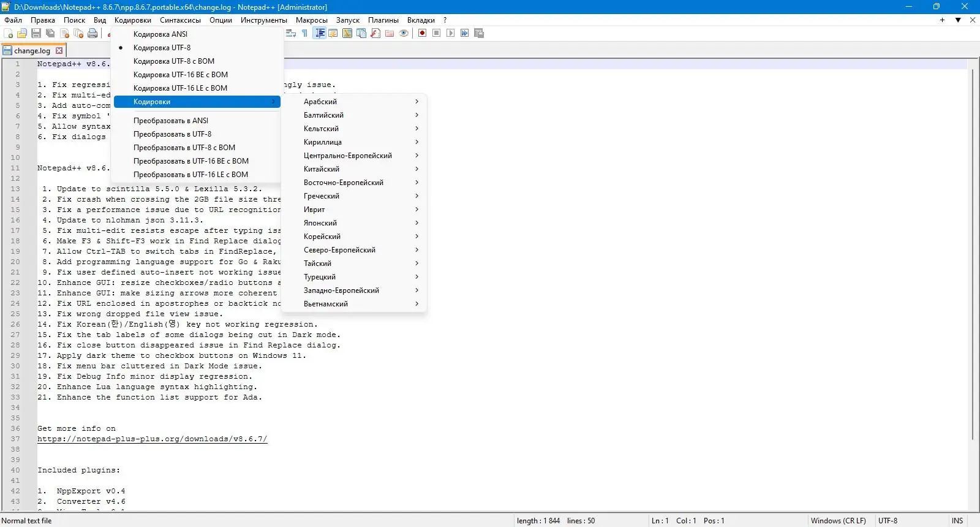Click the Close All documents toolbar icon

78,33
